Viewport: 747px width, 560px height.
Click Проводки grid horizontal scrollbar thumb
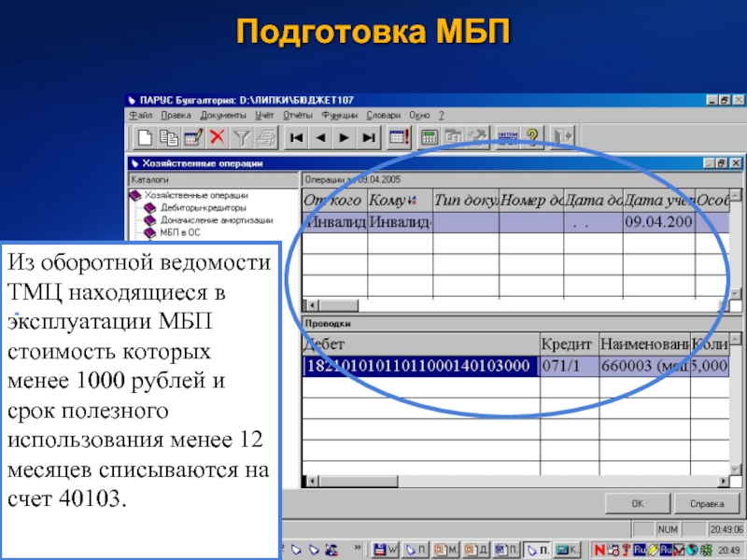[x=359, y=482]
